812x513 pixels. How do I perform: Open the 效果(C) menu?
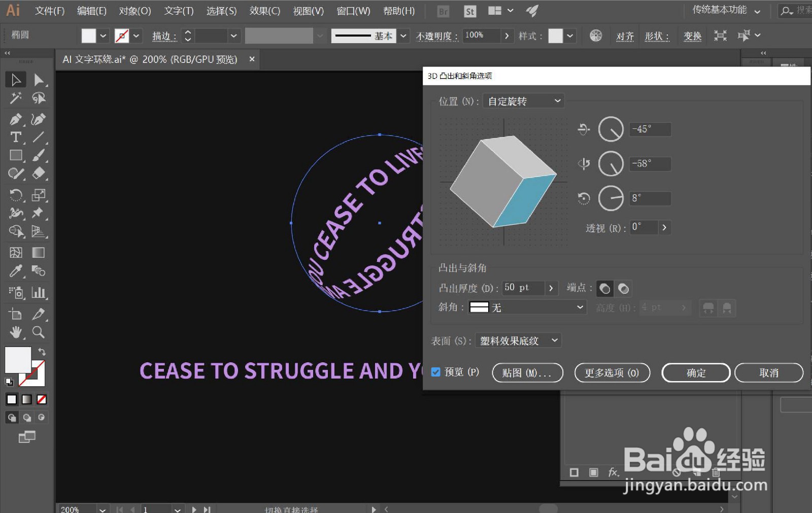(x=264, y=11)
